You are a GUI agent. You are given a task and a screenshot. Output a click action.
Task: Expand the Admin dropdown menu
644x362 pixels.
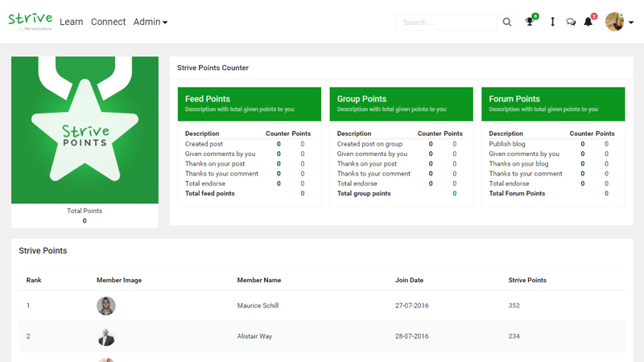click(x=151, y=22)
